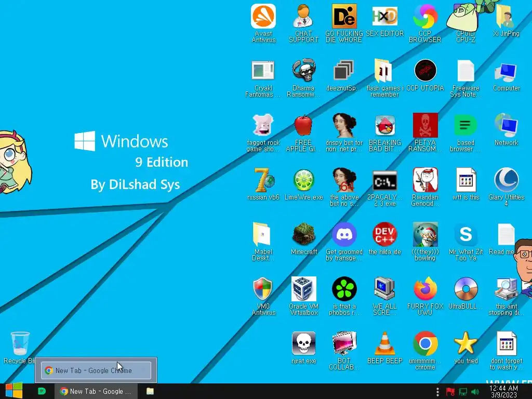Open the based browser green icon
This screenshot has width=532, height=399.
coord(465,126)
